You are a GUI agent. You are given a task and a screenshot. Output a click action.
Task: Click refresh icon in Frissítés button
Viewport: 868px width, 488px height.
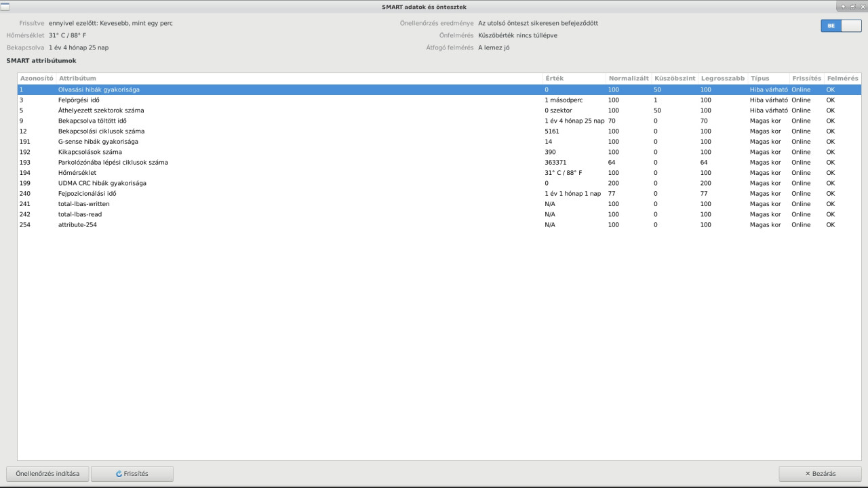[x=119, y=474]
